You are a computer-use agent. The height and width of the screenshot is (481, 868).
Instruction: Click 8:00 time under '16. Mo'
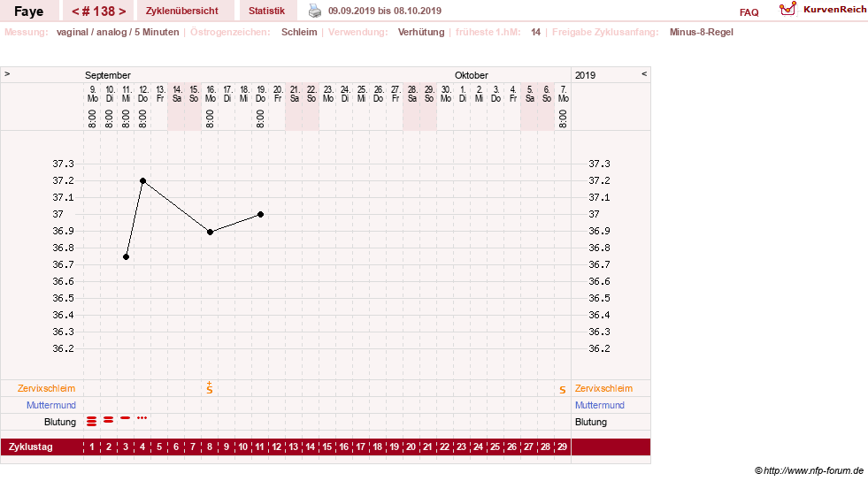coord(210,118)
